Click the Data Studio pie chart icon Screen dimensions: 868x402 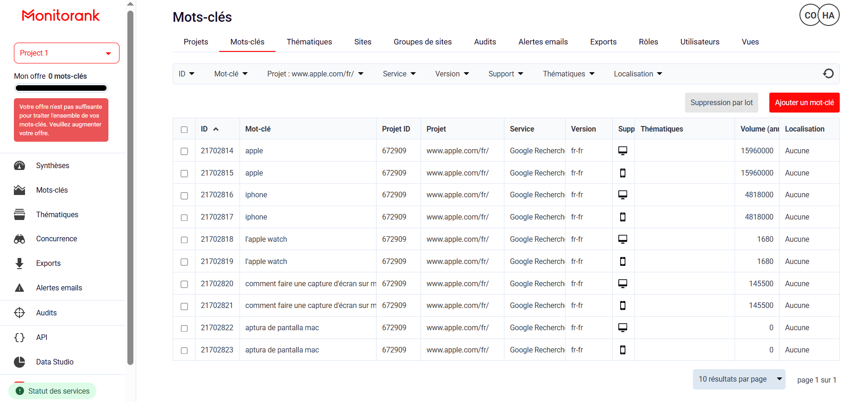pos(19,362)
